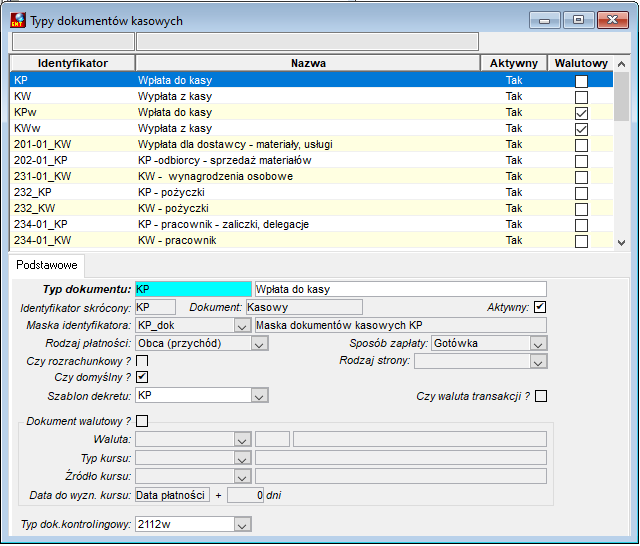This screenshot has width=640, height=546.
Task: Check the Dokument walutowy checkbox
Action: pyautogui.click(x=142, y=421)
